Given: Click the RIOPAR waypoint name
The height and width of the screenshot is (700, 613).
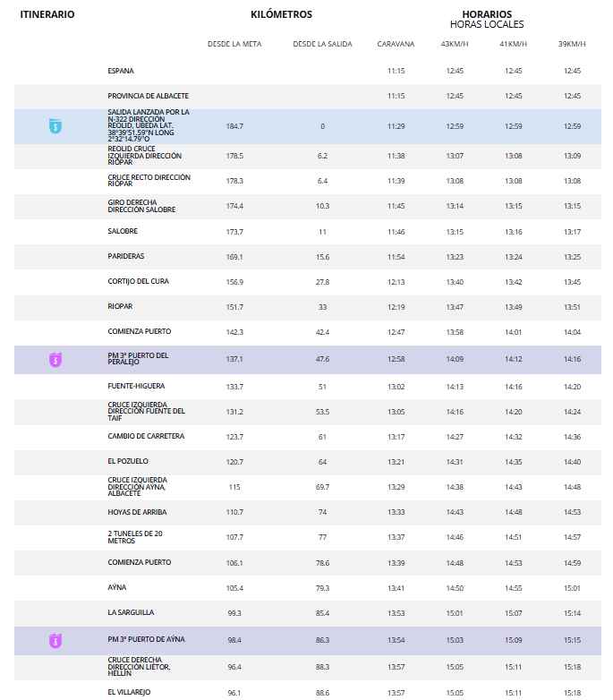Looking at the screenshot, I should [121, 306].
